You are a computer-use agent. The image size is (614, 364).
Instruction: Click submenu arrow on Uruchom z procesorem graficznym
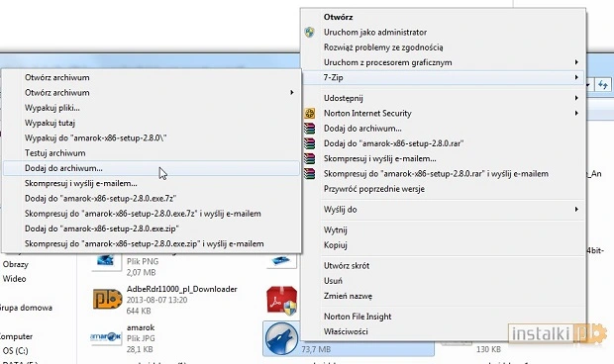pos(576,62)
